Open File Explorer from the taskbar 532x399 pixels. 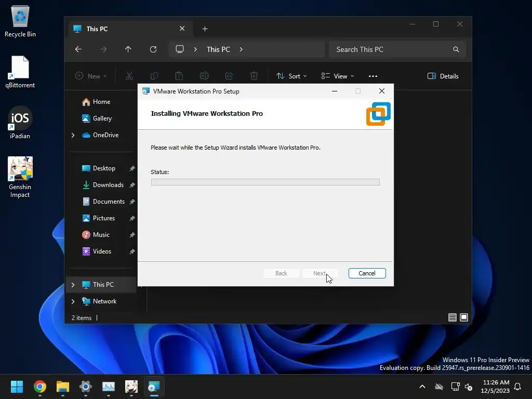(x=63, y=387)
